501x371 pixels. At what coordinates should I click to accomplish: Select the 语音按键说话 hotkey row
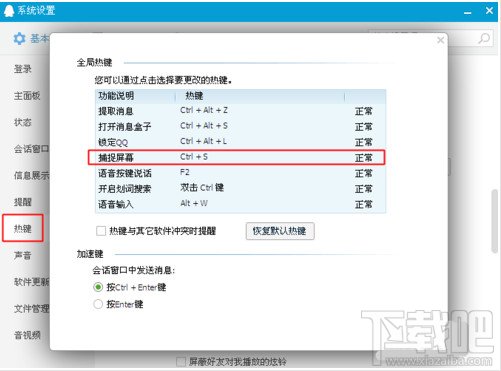point(240,173)
